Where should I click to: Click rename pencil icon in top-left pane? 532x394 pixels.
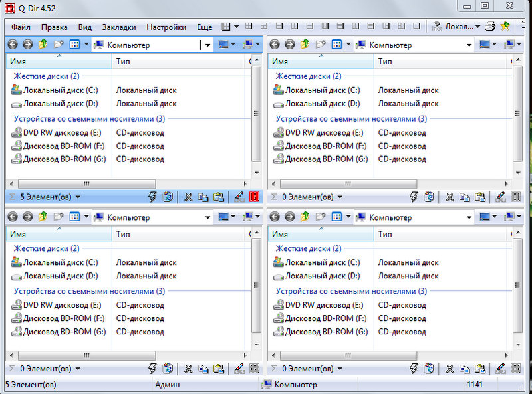click(239, 197)
